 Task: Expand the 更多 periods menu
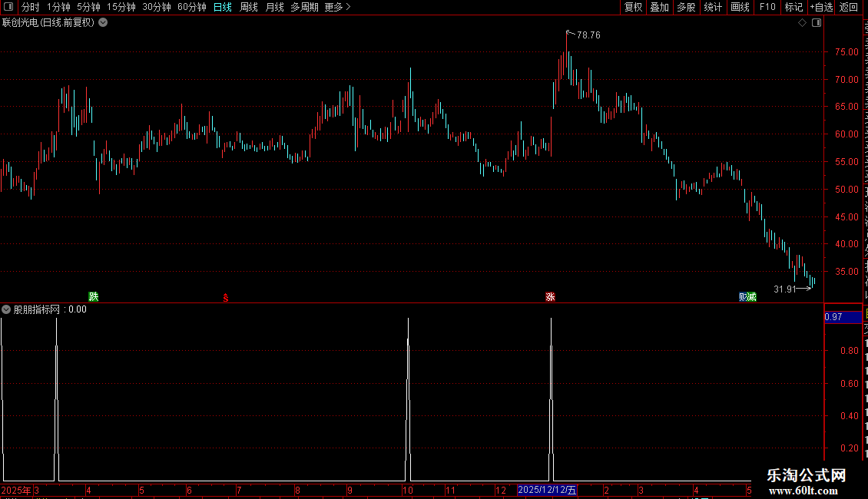[338, 7]
